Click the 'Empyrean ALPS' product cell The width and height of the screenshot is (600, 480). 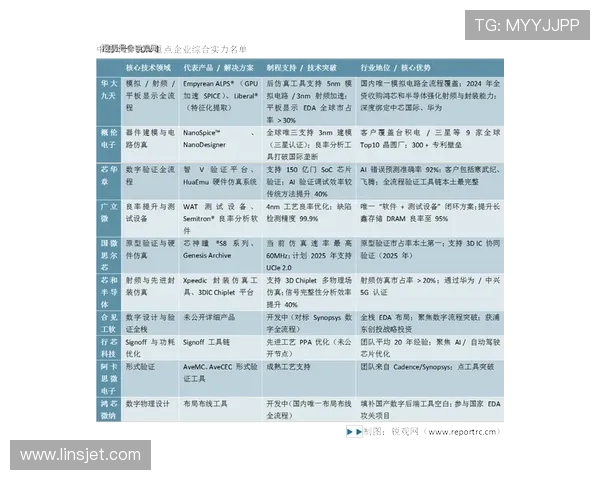pyautogui.click(x=220, y=101)
